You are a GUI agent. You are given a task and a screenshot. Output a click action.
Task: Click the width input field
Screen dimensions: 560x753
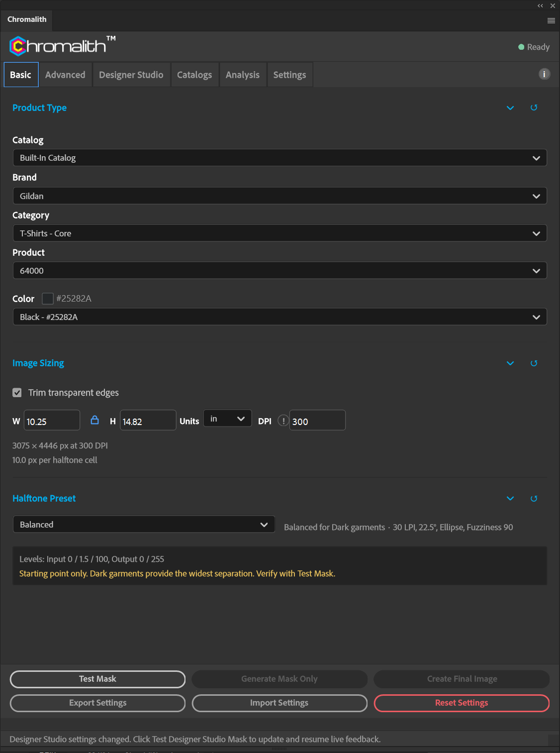pos(52,421)
